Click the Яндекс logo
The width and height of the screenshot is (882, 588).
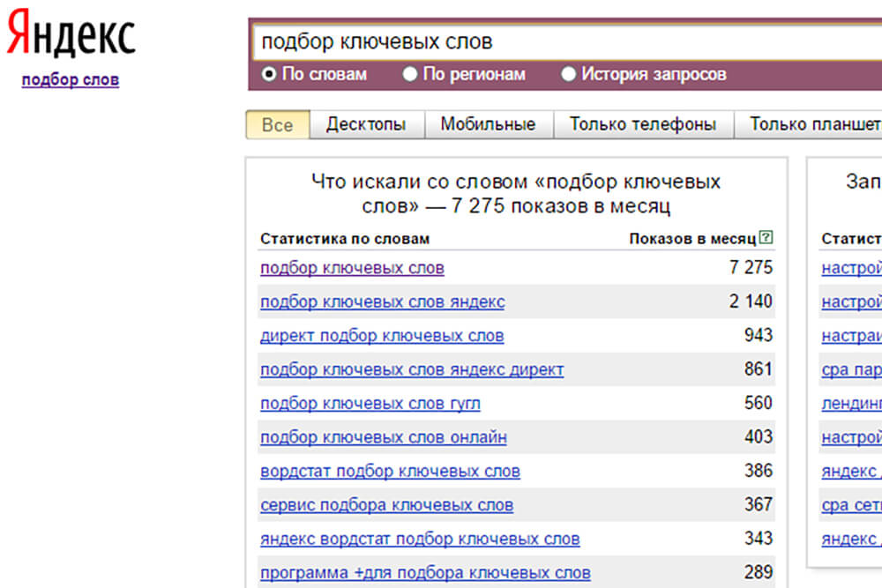71,33
